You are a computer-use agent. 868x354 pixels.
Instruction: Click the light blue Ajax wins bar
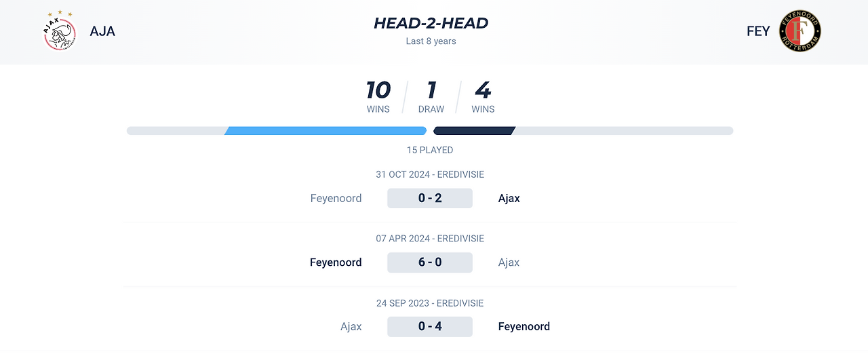pos(325,131)
